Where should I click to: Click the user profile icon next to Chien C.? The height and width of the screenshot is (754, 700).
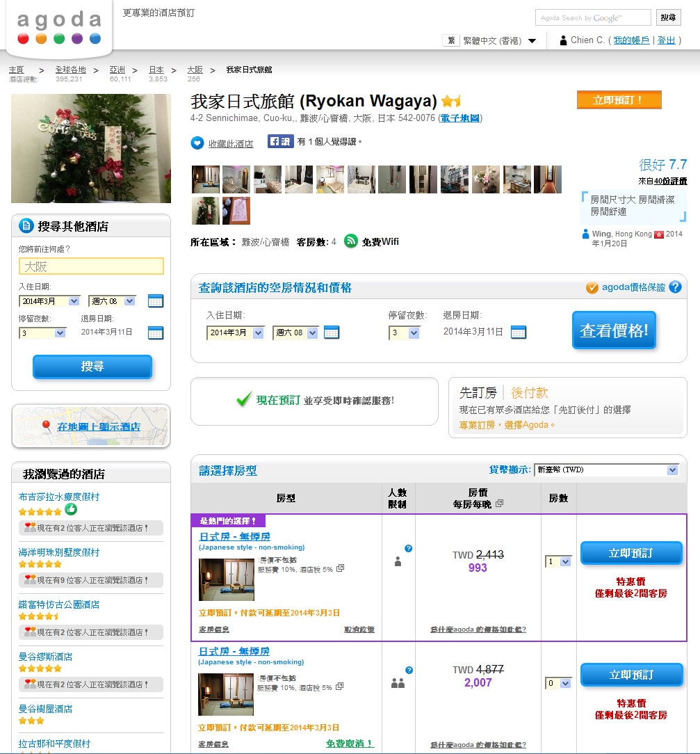(x=563, y=40)
